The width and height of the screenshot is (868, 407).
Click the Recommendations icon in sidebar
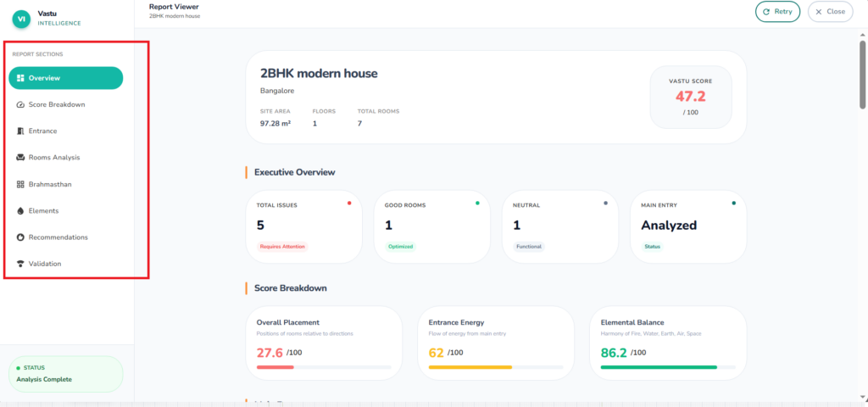pos(20,237)
